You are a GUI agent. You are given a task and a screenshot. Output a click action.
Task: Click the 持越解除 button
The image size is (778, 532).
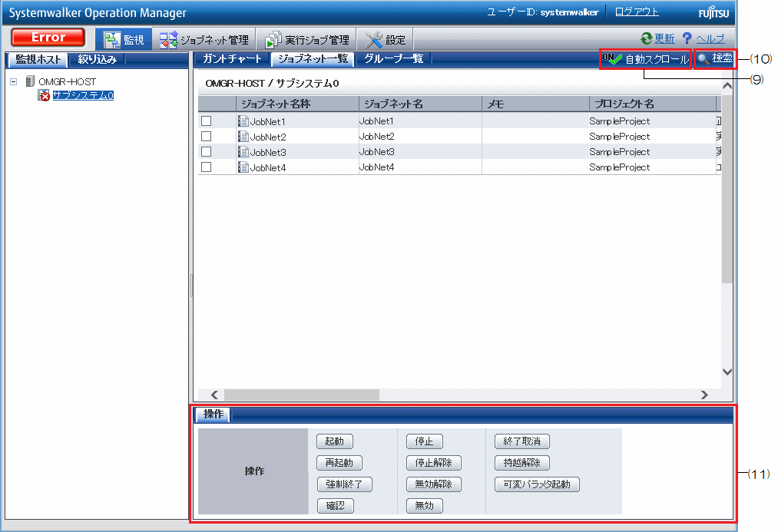(x=522, y=463)
